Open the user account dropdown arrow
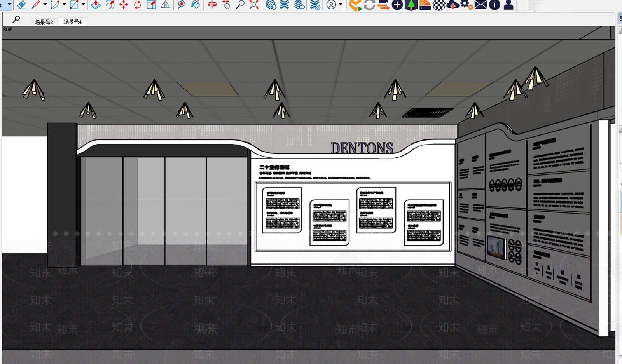 pos(341,5)
